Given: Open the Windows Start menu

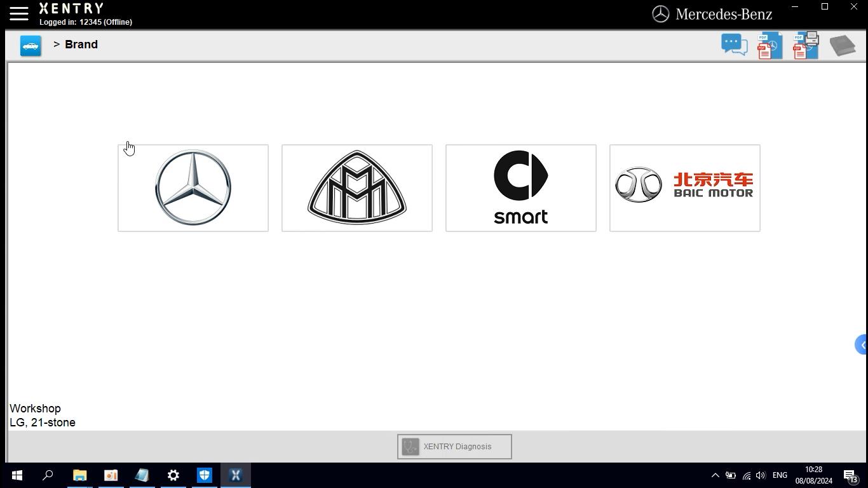Looking at the screenshot, I should coord(17,475).
